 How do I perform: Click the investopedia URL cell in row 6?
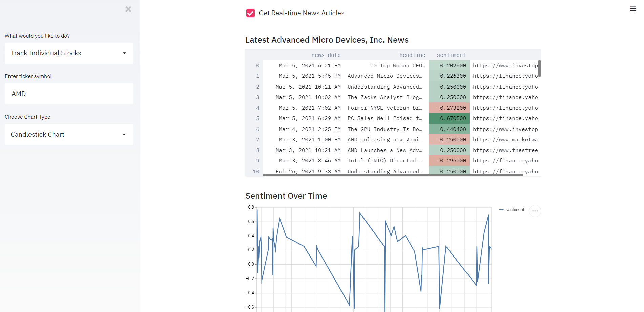click(504, 129)
